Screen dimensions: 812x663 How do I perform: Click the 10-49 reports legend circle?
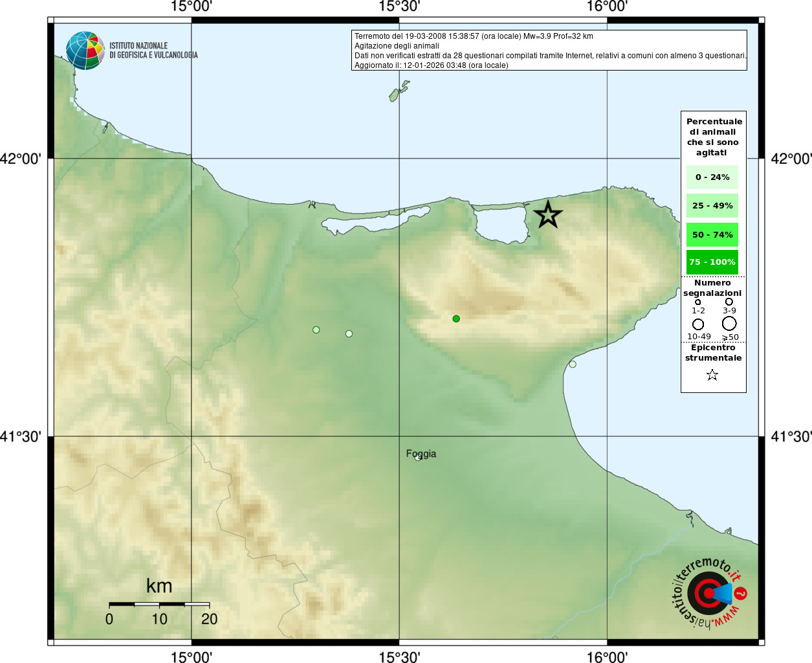(698, 324)
